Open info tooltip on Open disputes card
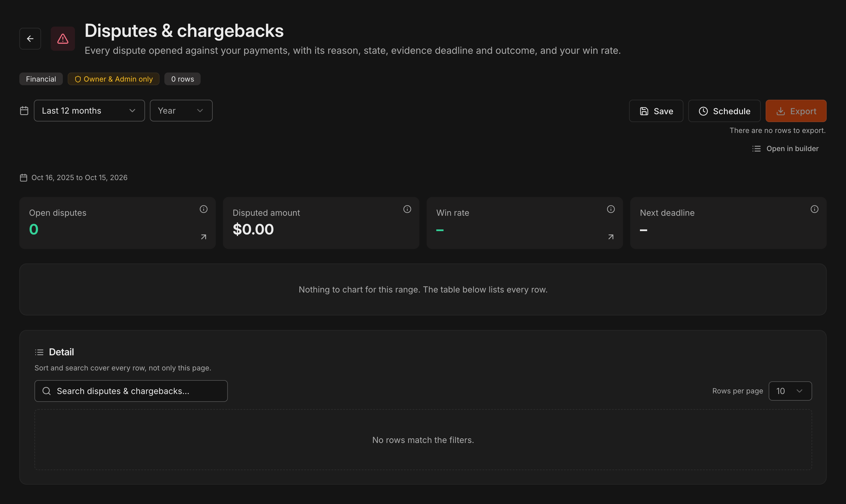Viewport: 846px width, 504px height. 203,209
